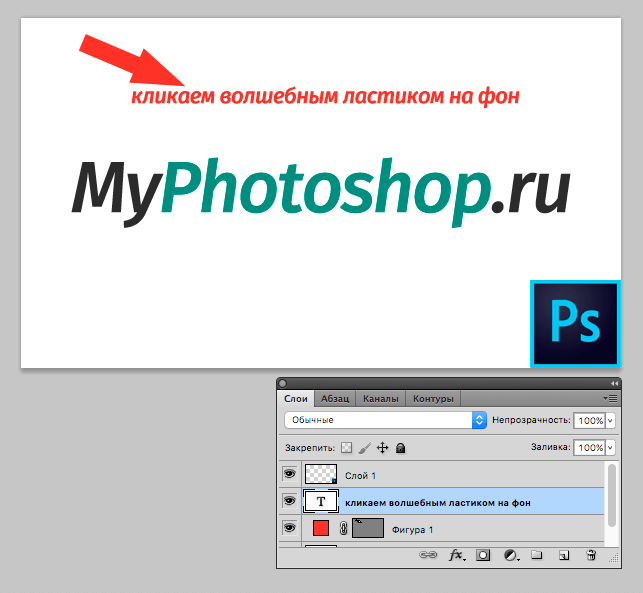Open the Контуры tab

click(x=433, y=399)
